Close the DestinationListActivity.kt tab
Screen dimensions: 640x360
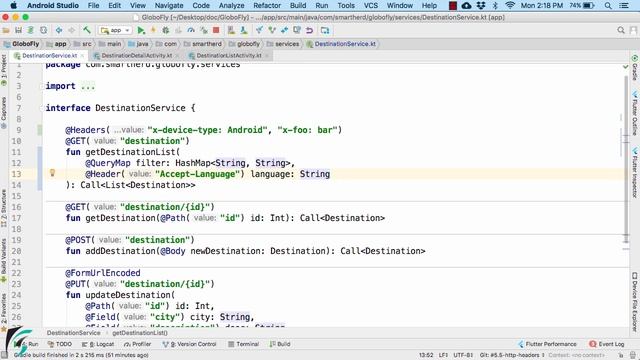(x=267, y=56)
